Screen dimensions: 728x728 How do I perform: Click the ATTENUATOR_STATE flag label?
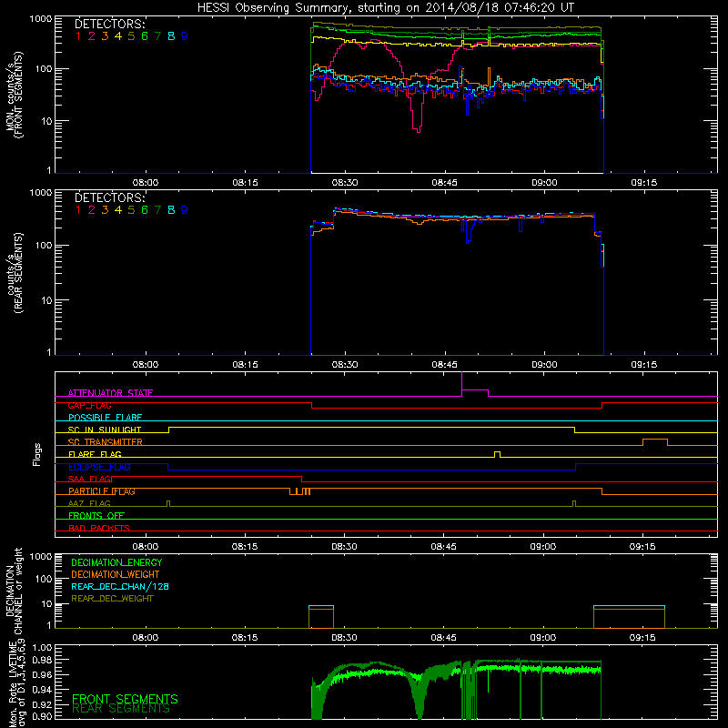click(110, 393)
